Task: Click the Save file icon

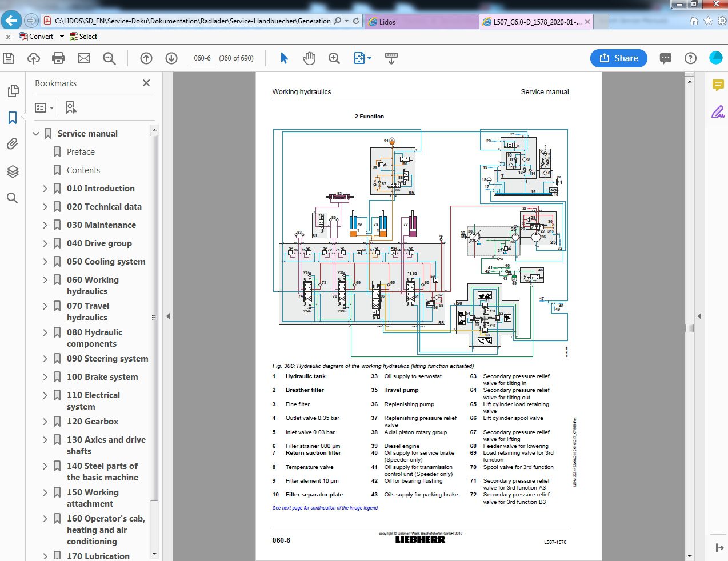Action: tap(9, 58)
